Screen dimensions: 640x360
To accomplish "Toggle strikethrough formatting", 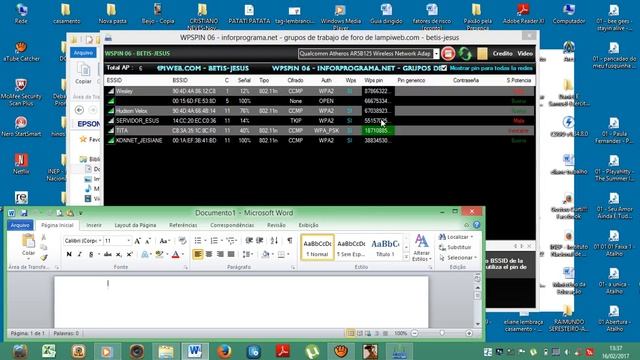I will (x=108, y=254).
